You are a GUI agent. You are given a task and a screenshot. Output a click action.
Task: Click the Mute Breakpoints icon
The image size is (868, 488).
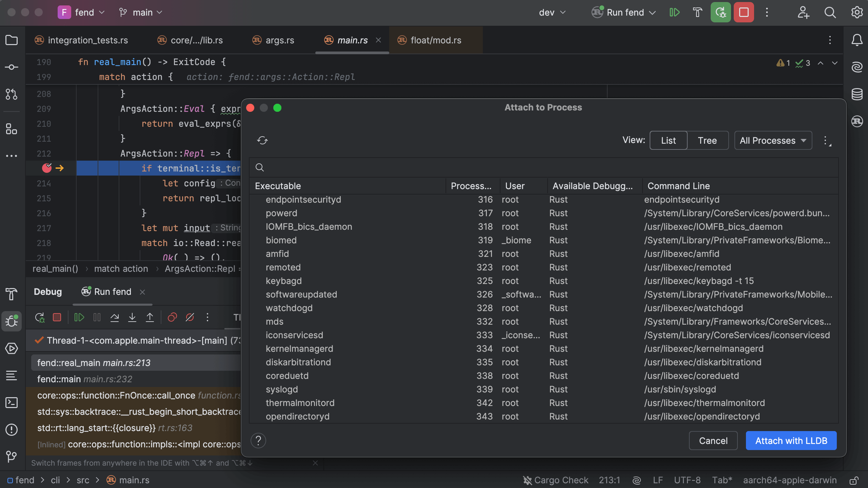tap(190, 318)
